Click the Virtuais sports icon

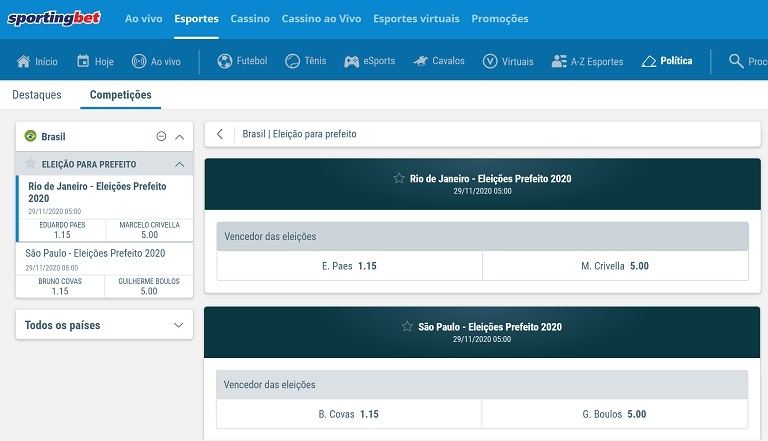point(490,61)
